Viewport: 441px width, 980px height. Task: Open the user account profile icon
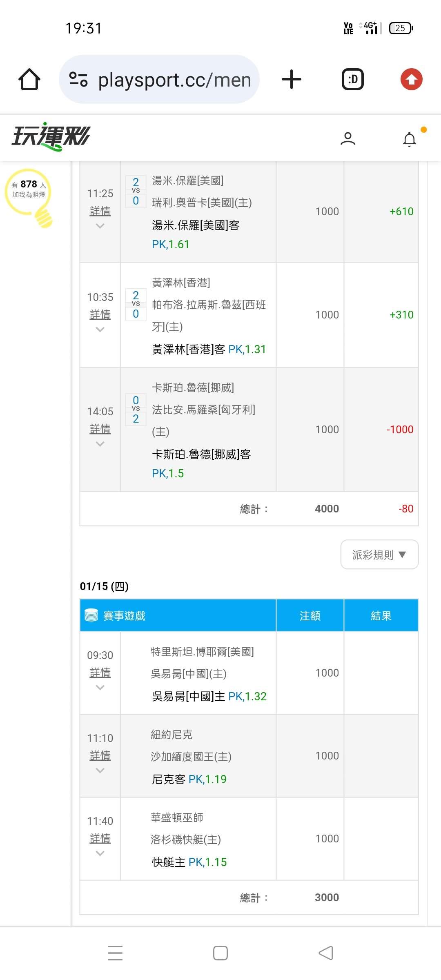[348, 139]
